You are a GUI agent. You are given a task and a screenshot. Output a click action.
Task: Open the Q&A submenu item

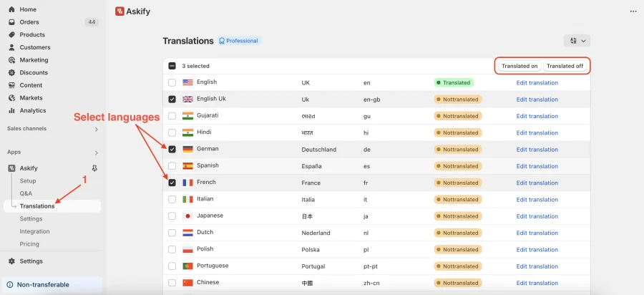pyautogui.click(x=26, y=193)
